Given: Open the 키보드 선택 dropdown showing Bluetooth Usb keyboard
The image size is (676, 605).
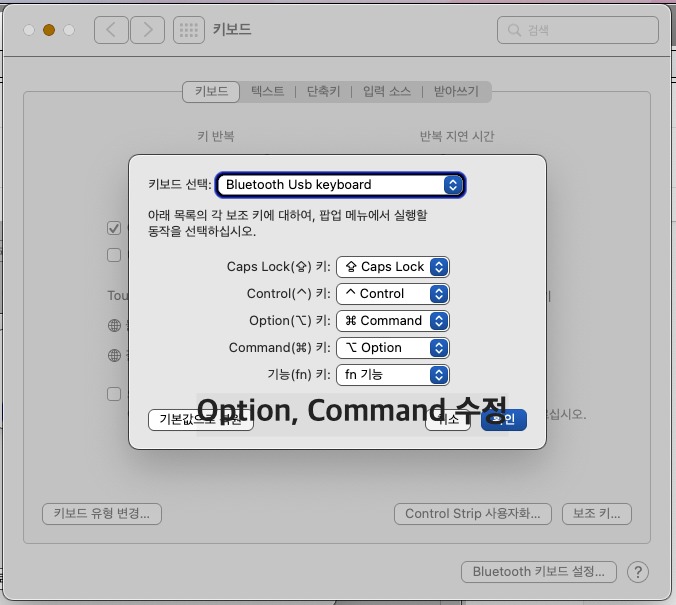Looking at the screenshot, I should click(341, 185).
